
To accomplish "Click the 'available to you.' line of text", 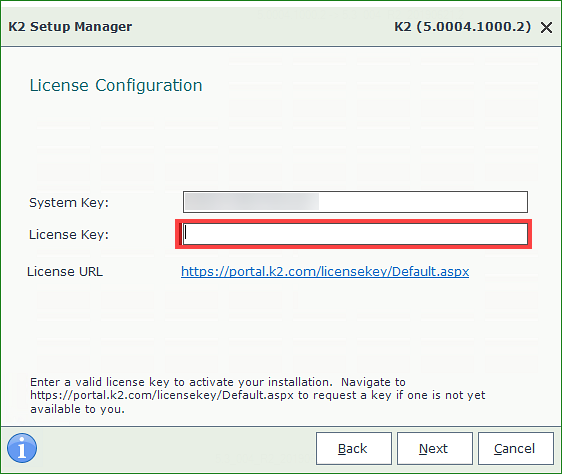I will 77,409.
